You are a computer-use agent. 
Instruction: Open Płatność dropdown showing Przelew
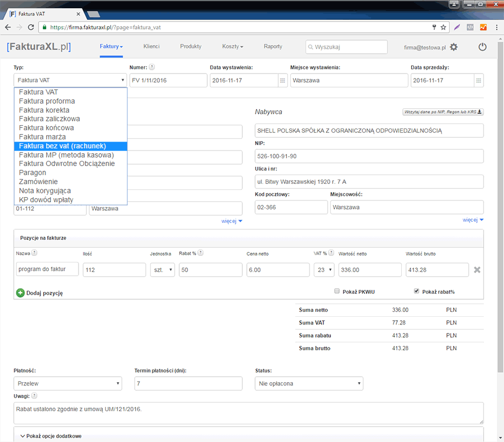(x=68, y=383)
